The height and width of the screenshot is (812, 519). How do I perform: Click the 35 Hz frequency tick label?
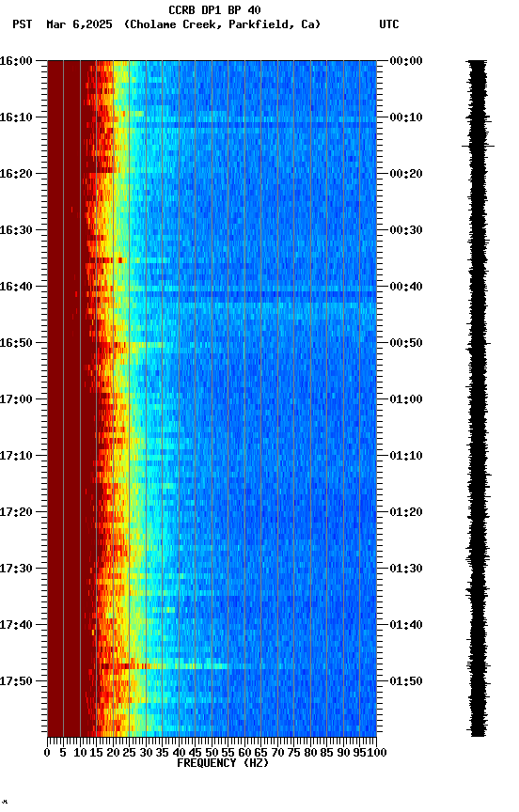click(x=162, y=753)
